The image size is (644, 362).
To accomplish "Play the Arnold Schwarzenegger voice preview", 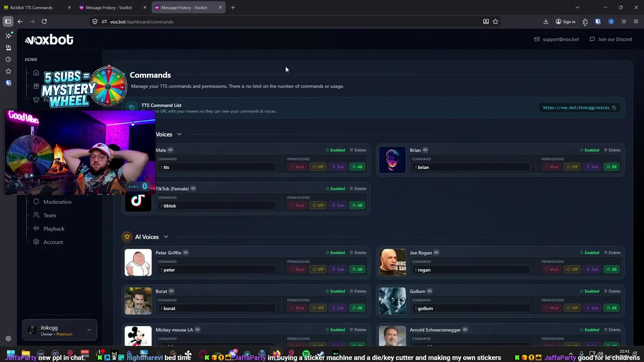I will pyautogui.click(x=465, y=330).
